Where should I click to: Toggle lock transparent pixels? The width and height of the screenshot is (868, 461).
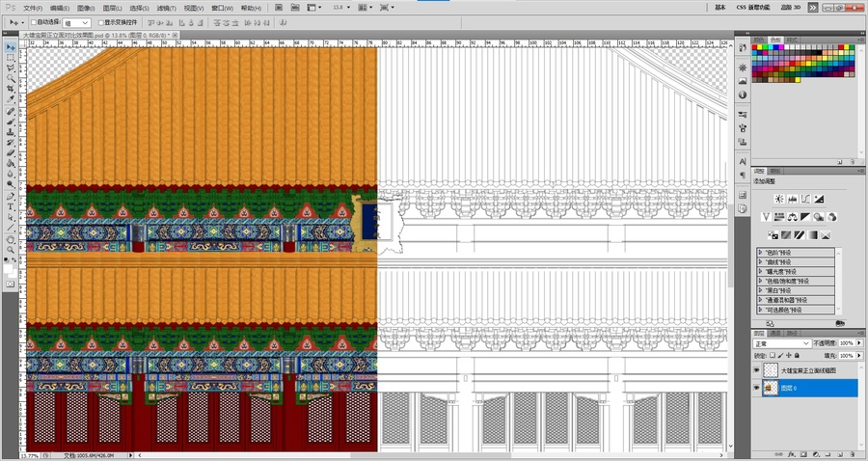tap(773, 356)
